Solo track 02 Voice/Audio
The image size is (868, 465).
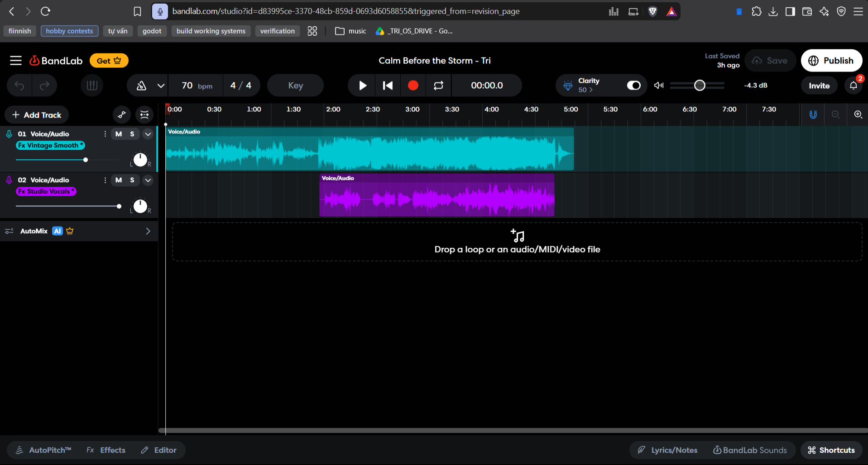(x=132, y=180)
